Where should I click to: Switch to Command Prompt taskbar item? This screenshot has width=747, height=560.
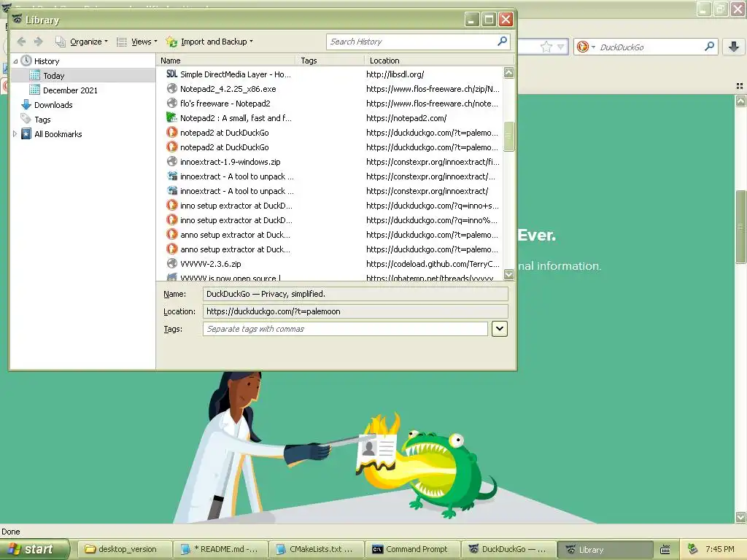click(x=413, y=549)
